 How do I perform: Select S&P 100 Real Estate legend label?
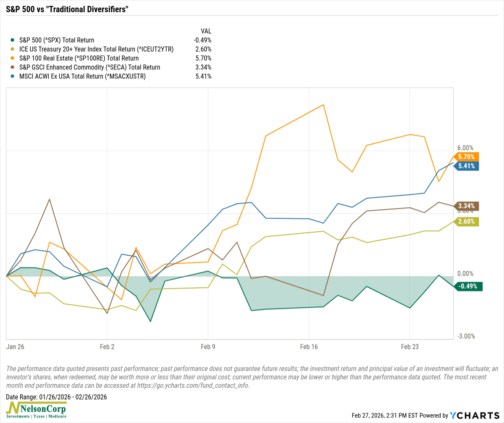tap(79, 58)
